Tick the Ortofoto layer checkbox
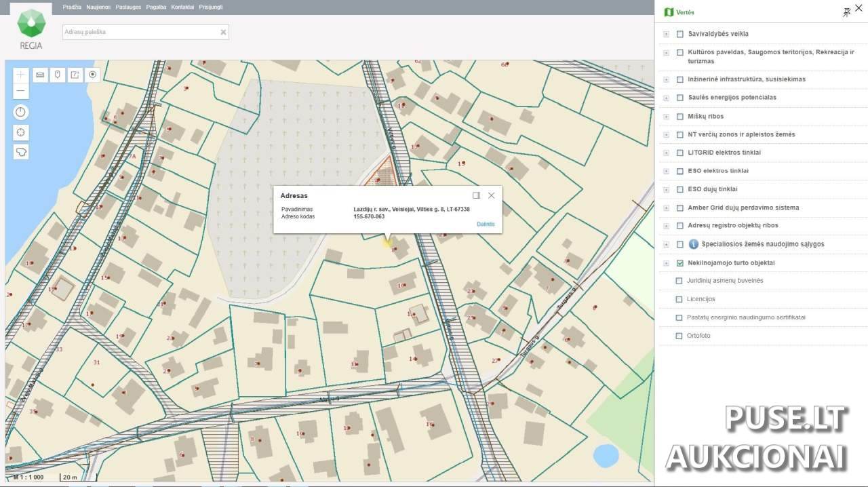Viewport: 868px width, 487px height. tap(679, 336)
